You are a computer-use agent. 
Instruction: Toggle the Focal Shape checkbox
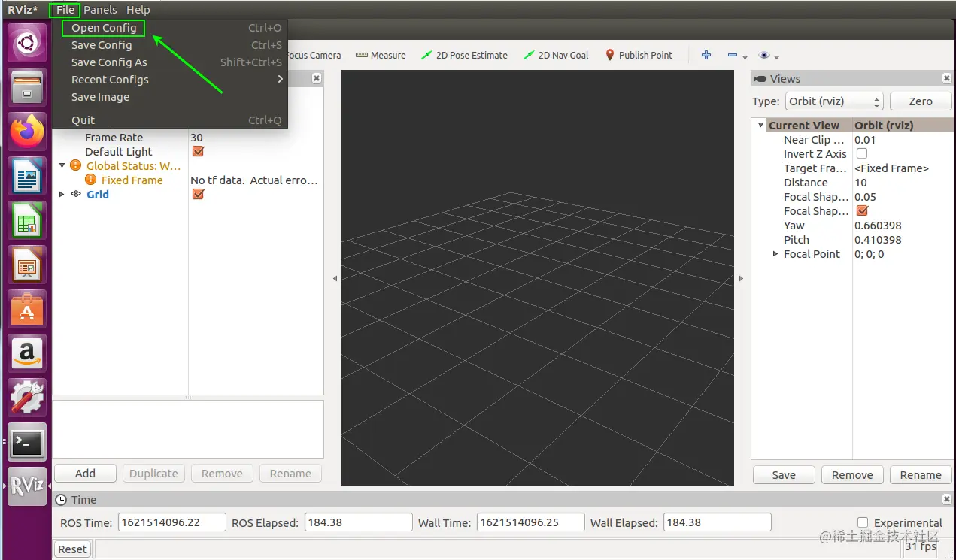point(863,210)
